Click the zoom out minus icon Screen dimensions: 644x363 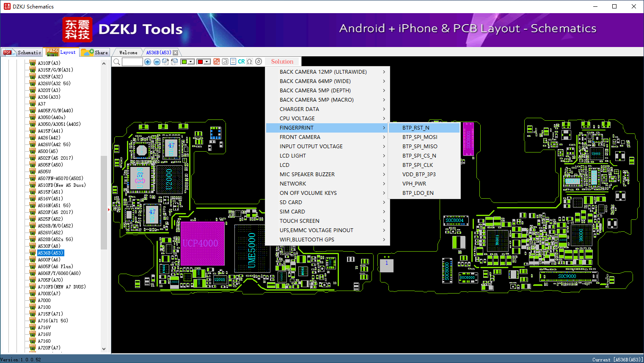click(157, 62)
